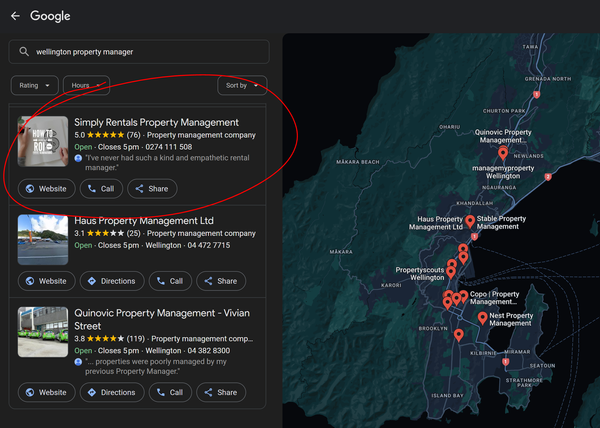
Task: Click Nest Property Management map pin
Action: click(x=483, y=318)
